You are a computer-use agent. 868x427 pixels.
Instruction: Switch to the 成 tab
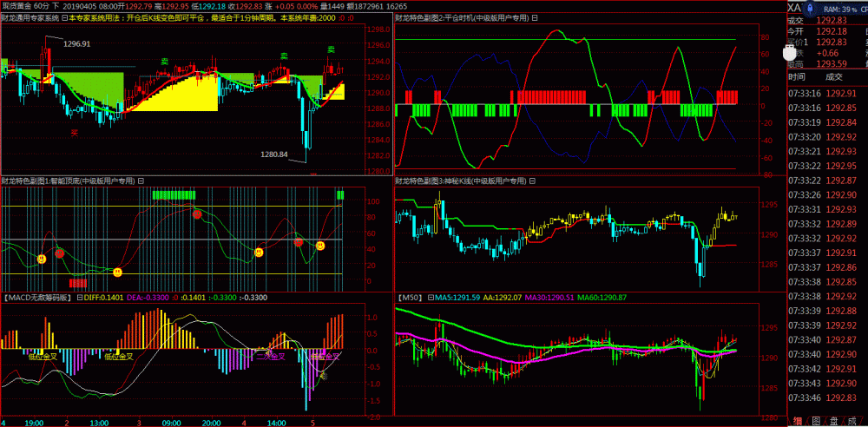pos(852,420)
